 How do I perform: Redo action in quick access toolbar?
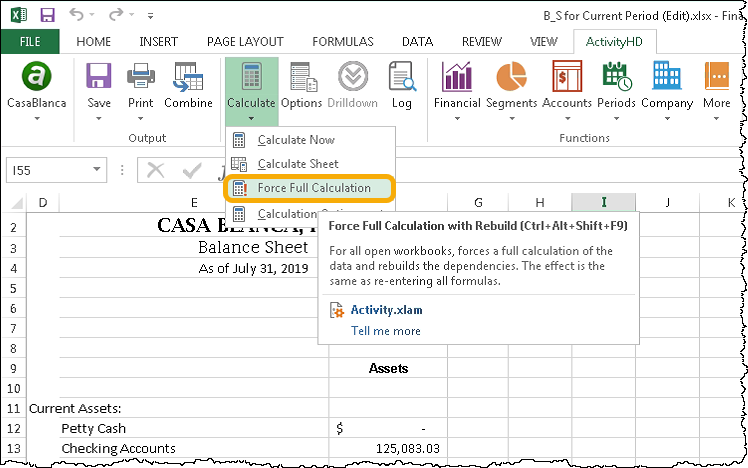pos(116,14)
